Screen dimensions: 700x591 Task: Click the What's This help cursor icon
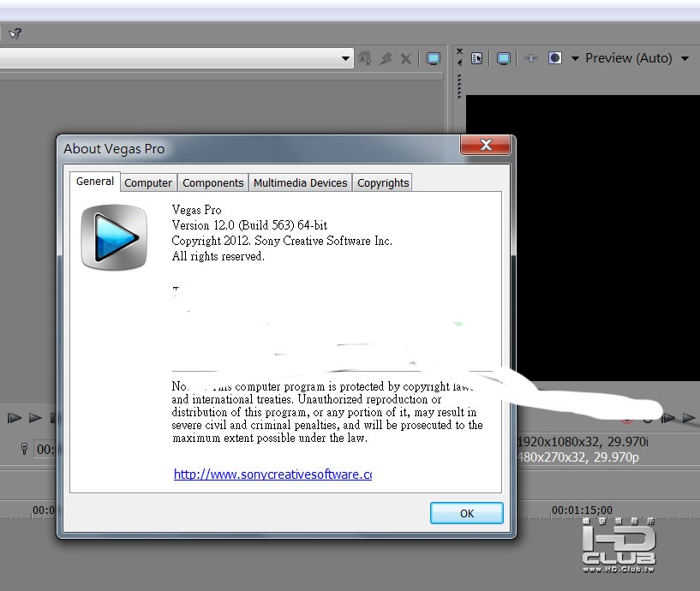tap(15, 34)
